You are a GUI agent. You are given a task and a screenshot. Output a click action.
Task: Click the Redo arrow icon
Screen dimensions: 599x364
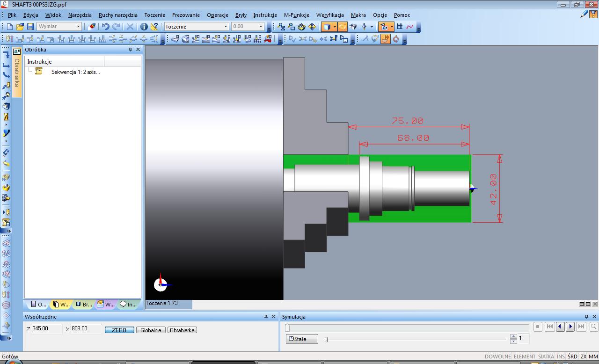116,27
